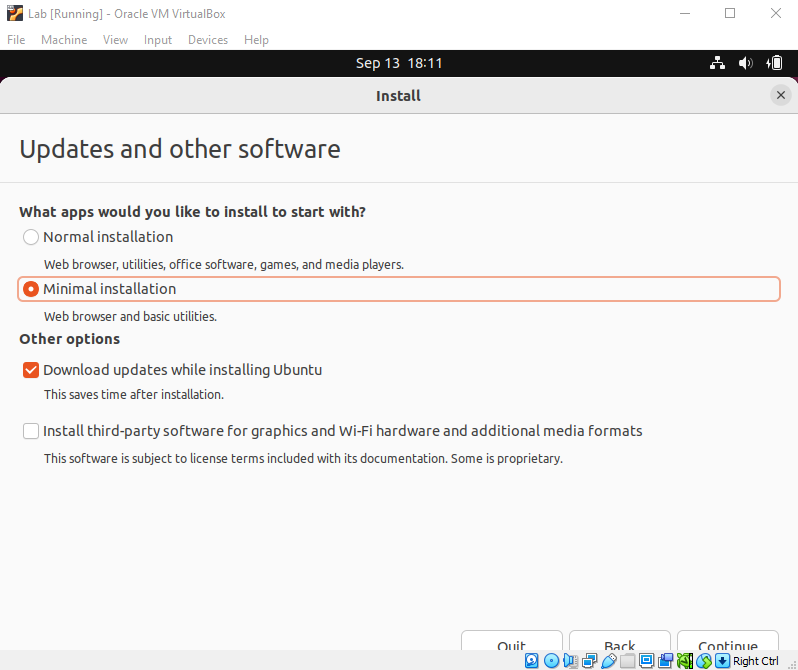798x670 pixels.
Task: Click the 'Web browser and basic utilities.' description
Action: coord(130,317)
